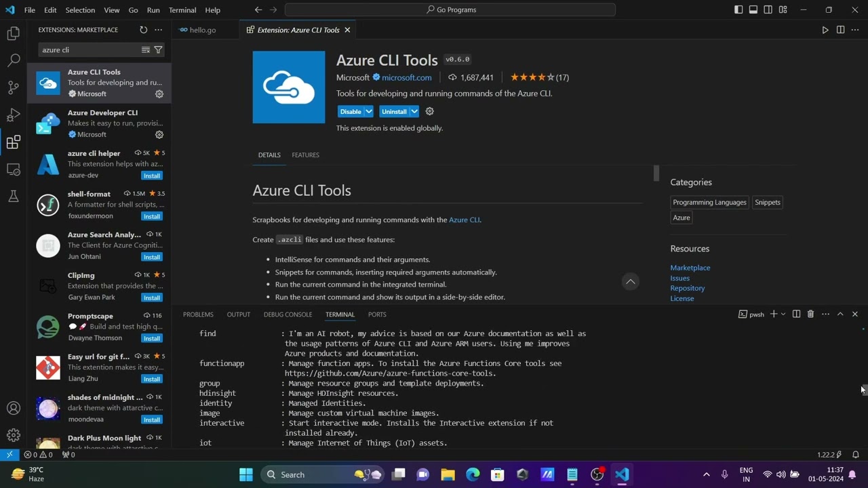
Task: Click the Go Programs command center
Action: 450,9
